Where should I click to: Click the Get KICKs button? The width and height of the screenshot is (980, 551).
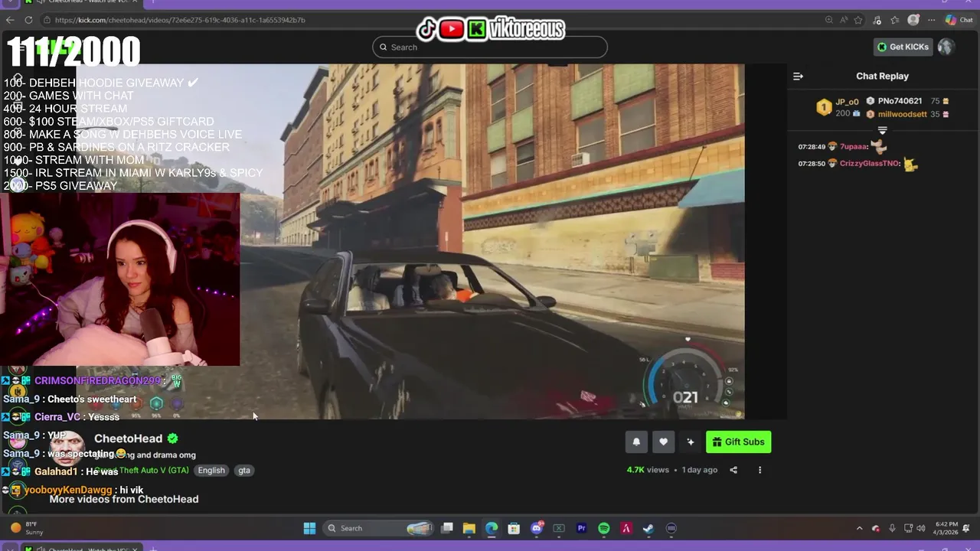coord(903,47)
